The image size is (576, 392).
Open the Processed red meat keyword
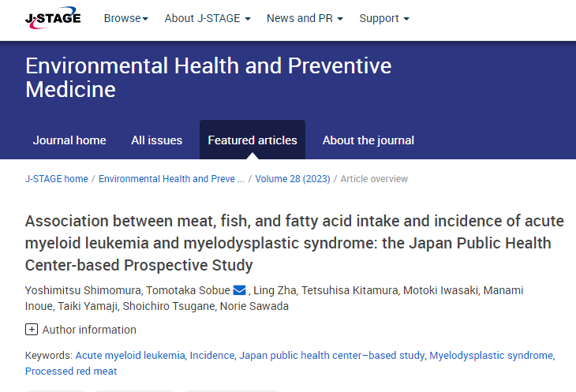coord(71,371)
